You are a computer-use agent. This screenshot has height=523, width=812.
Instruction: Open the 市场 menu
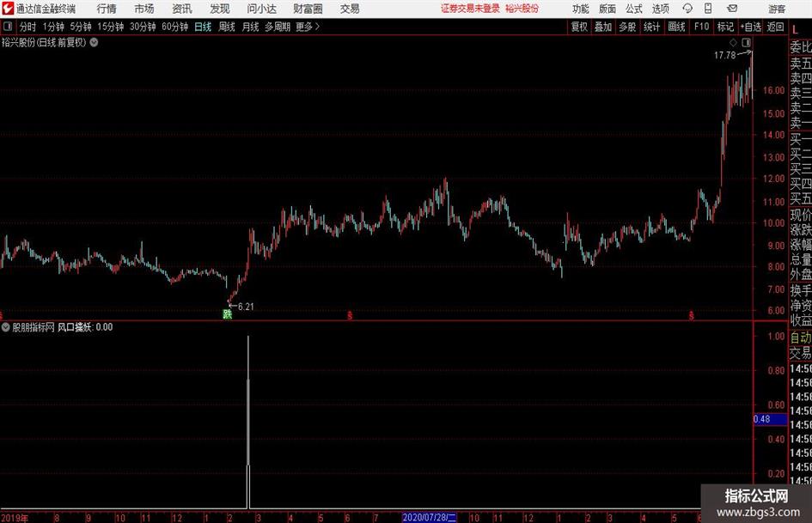point(144,9)
